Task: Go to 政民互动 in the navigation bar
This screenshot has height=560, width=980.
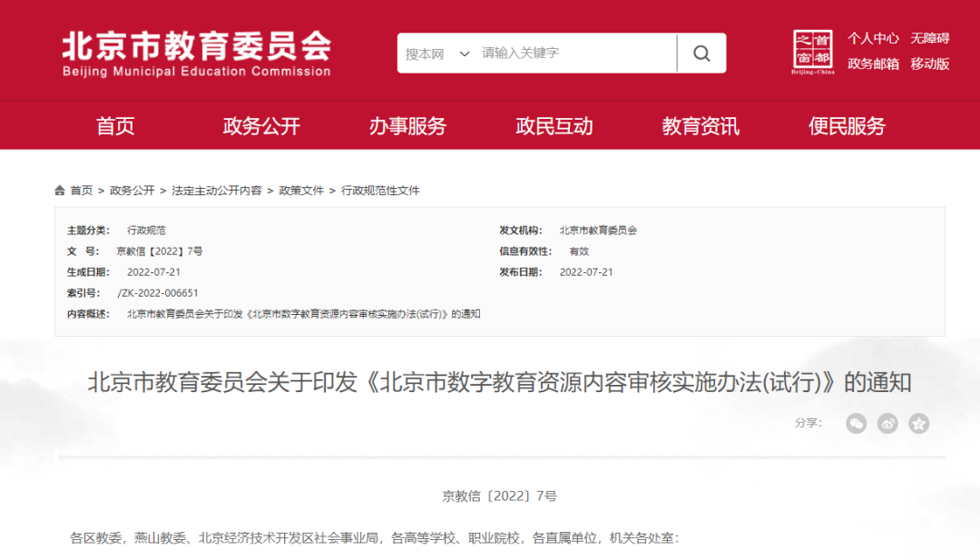Action: coord(554,126)
